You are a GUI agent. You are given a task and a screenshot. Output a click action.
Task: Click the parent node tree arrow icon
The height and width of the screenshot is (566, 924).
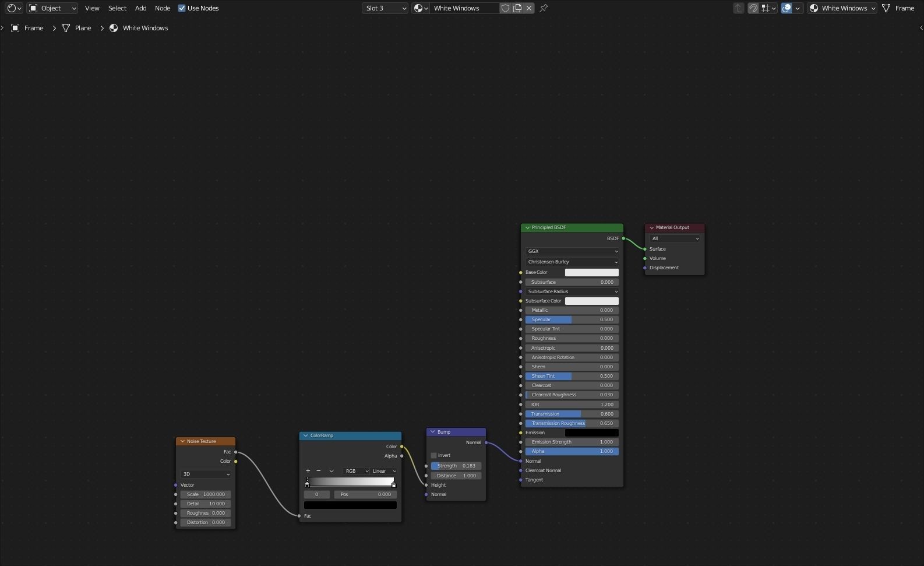point(739,8)
